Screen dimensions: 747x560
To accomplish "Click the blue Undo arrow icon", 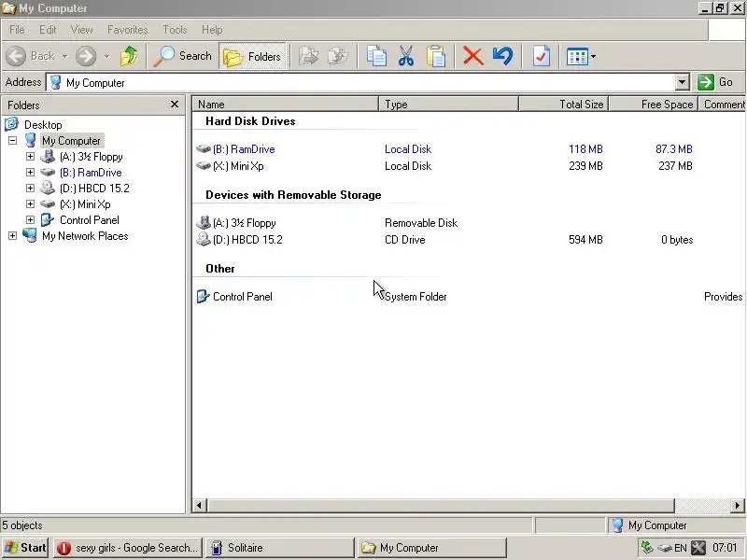I will (503, 56).
